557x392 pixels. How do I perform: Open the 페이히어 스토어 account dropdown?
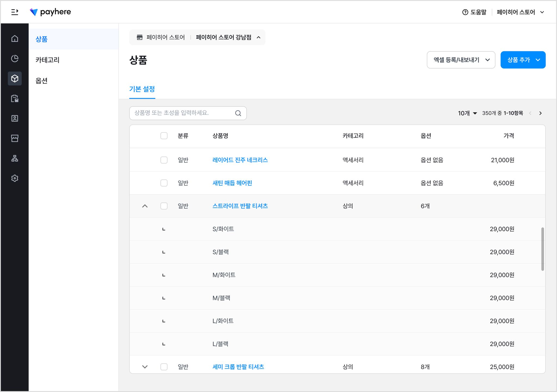[x=520, y=12]
